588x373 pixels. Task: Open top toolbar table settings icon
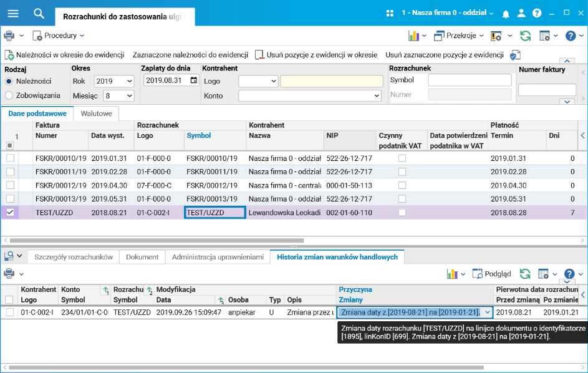pyautogui.click(x=544, y=36)
